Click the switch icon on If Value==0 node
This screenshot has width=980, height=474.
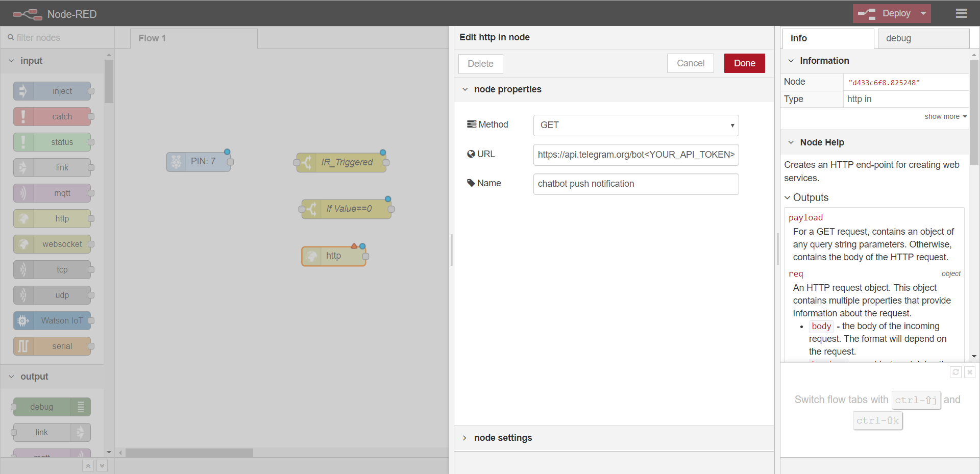click(311, 209)
